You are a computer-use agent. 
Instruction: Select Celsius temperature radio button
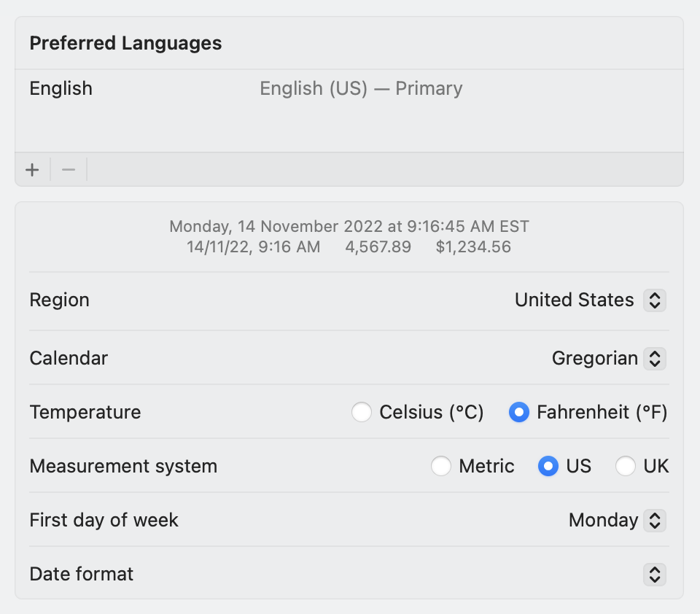click(362, 413)
